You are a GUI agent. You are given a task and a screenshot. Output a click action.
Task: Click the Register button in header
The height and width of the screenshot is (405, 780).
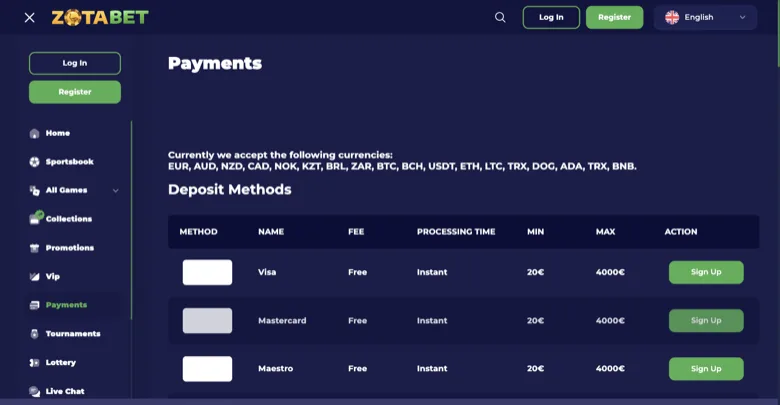coord(614,17)
